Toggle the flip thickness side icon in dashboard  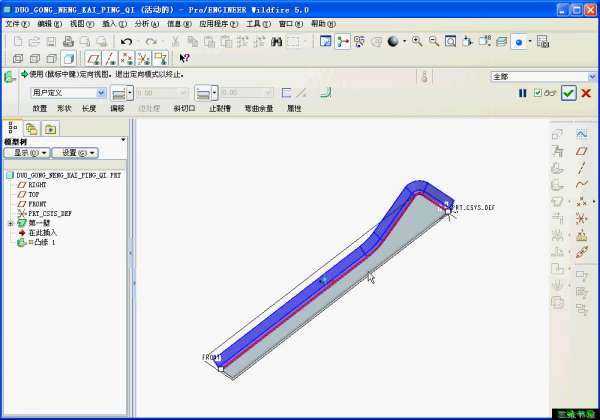[x=287, y=93]
